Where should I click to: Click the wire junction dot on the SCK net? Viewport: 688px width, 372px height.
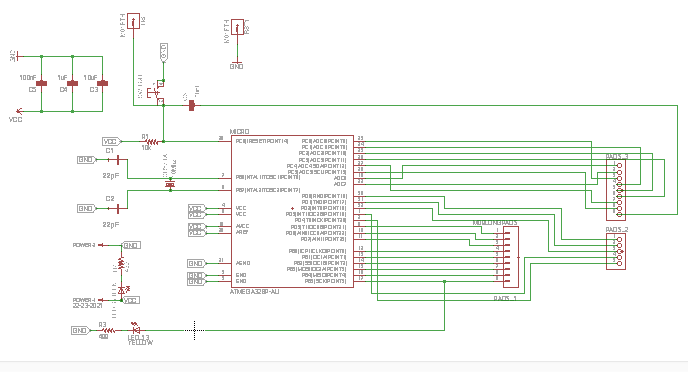click(x=444, y=282)
